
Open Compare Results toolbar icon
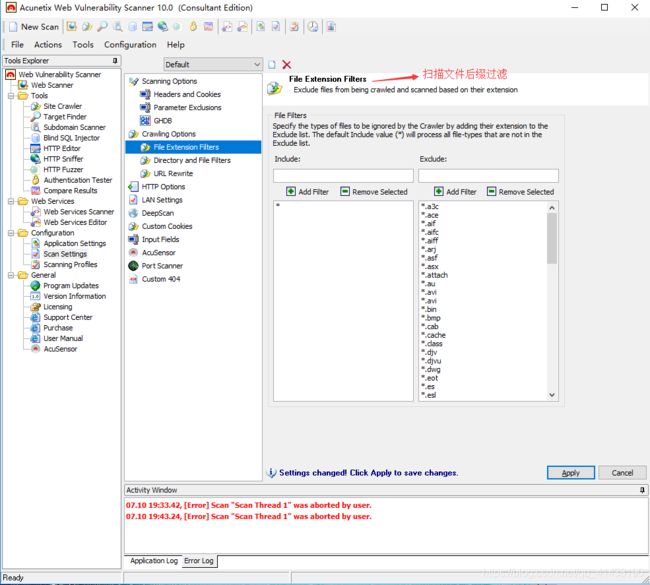click(209, 27)
